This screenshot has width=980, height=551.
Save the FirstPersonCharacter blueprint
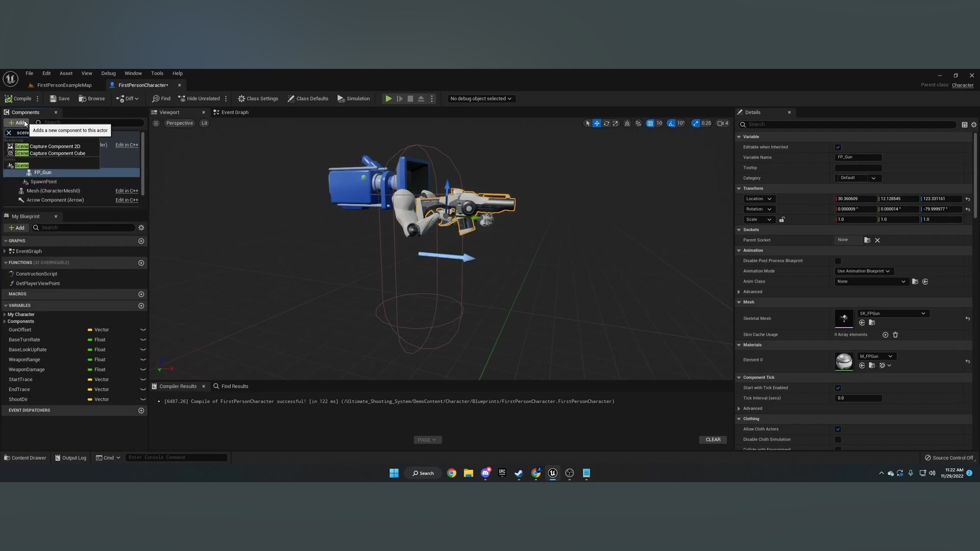tap(60, 98)
